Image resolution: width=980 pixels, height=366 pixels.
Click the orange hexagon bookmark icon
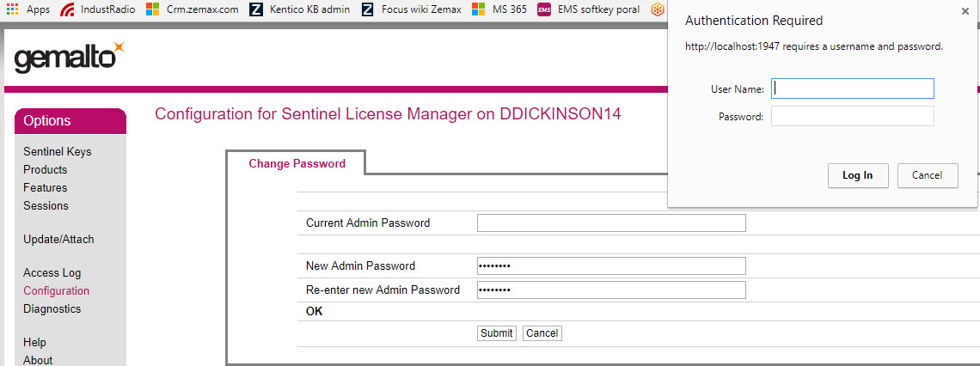(656, 9)
